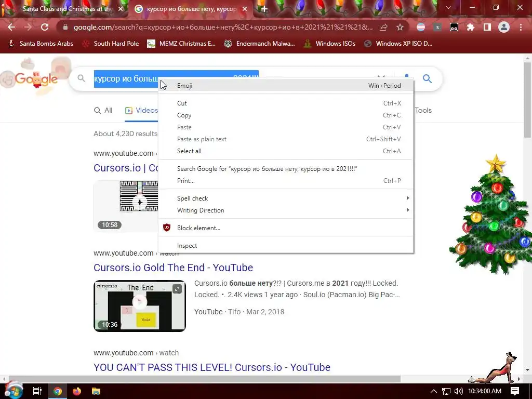Expand the Spell check submenu

pyautogui.click(x=286, y=198)
